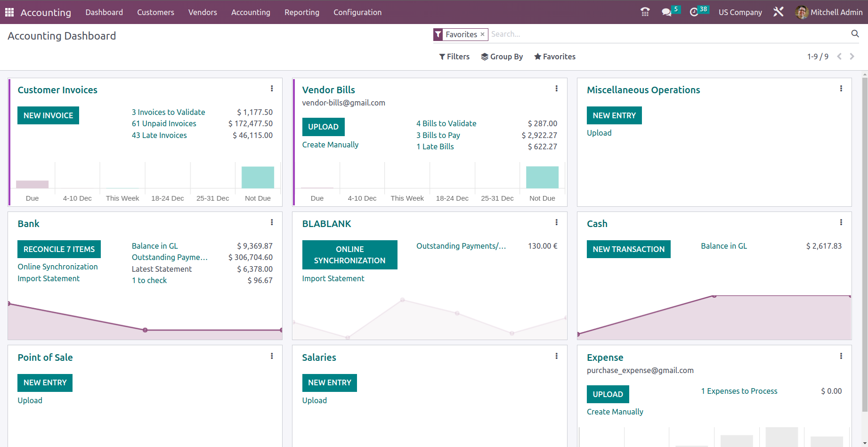Open 1 to check link on Bank
The image size is (868, 447).
pyautogui.click(x=149, y=280)
